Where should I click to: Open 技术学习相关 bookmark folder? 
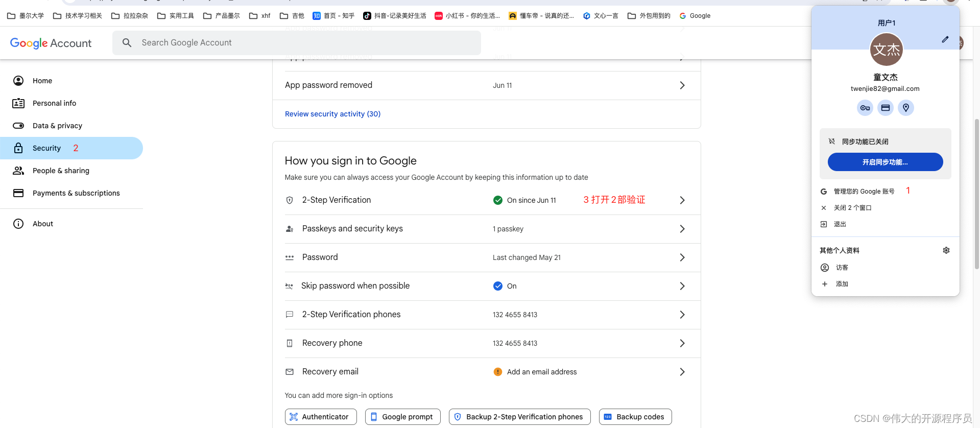[78, 16]
